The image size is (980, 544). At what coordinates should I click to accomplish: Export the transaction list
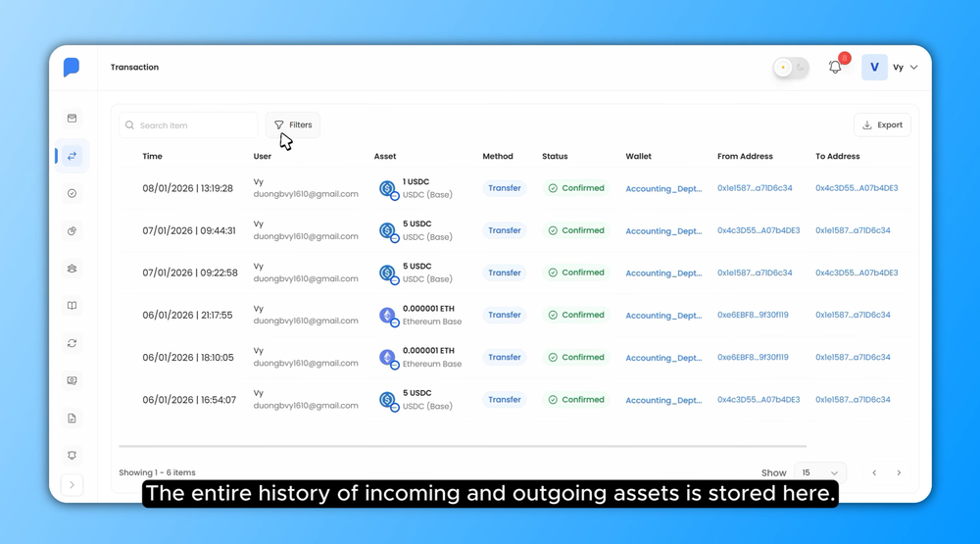[882, 125]
